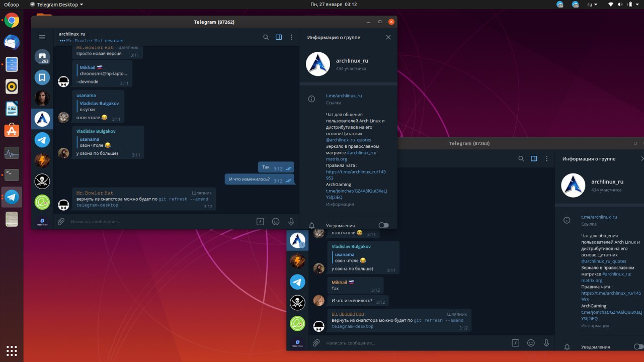Click search icon in background Telegram window header
The image size is (644, 362).
[521, 158]
